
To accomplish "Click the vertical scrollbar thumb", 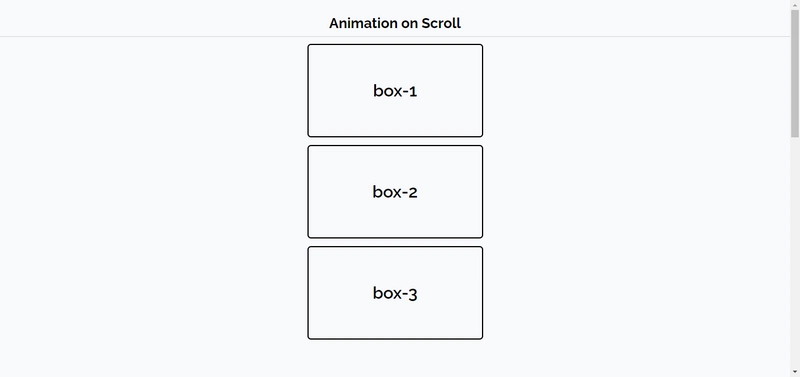I will tap(795, 73).
